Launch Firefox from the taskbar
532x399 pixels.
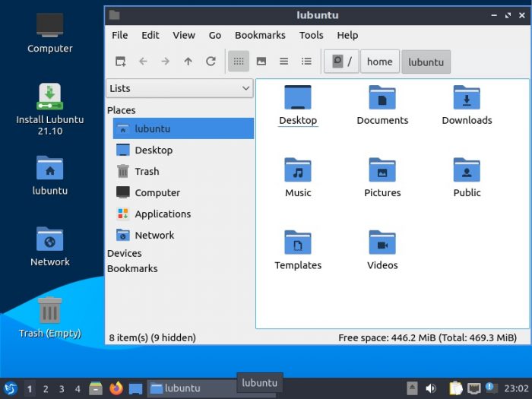(116, 388)
